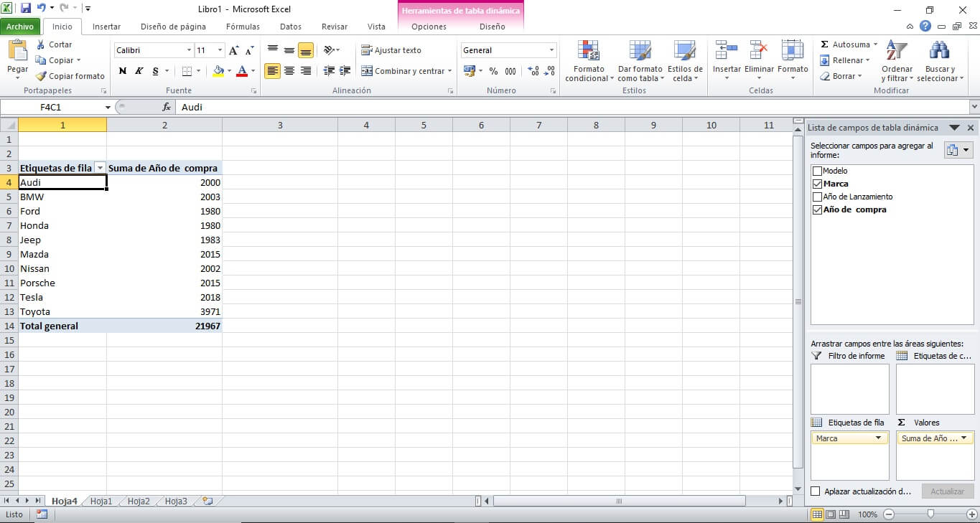Center text horizontally in cell
980x523 pixels.
(289, 70)
